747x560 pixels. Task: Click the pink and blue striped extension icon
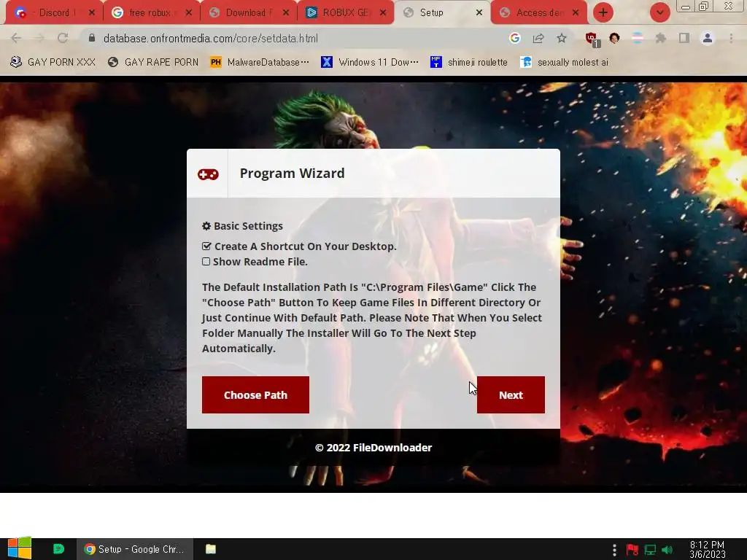coord(638,38)
